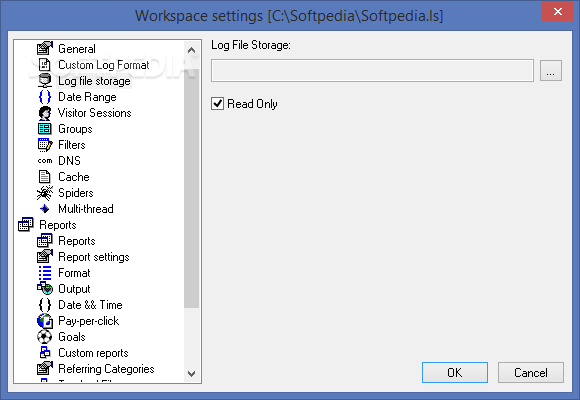Dismiss the dialog with Cancel
Viewport: 580px width, 400px height.
pyautogui.click(x=530, y=372)
